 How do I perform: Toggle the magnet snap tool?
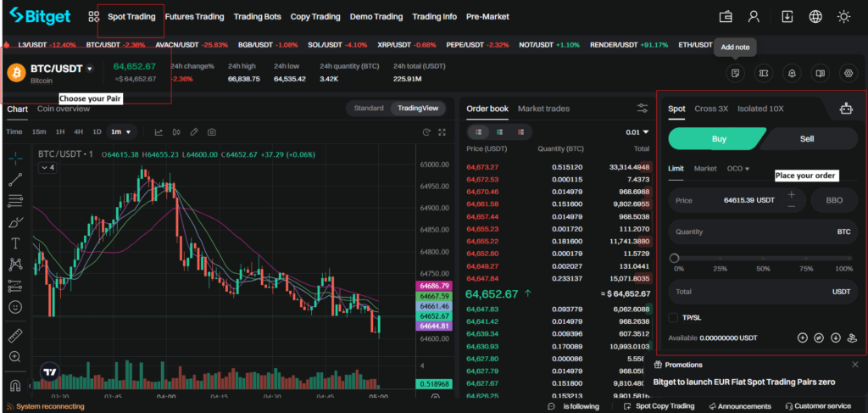[15, 385]
